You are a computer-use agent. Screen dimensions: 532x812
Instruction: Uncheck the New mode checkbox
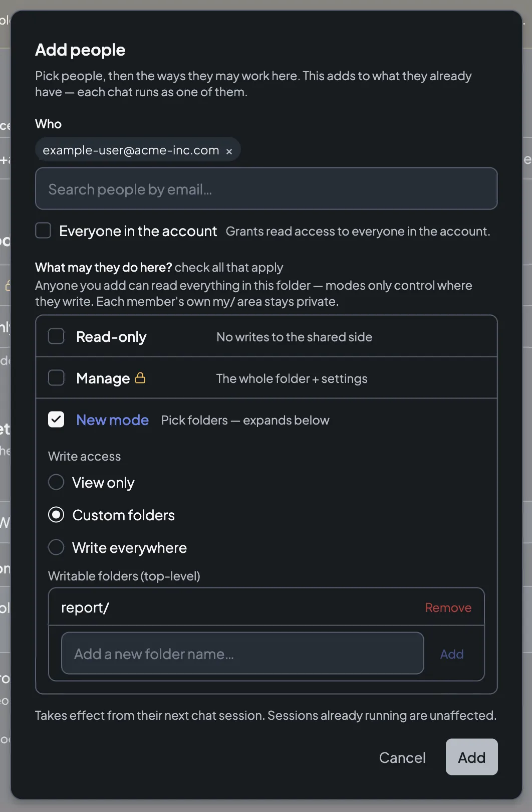[56, 420]
